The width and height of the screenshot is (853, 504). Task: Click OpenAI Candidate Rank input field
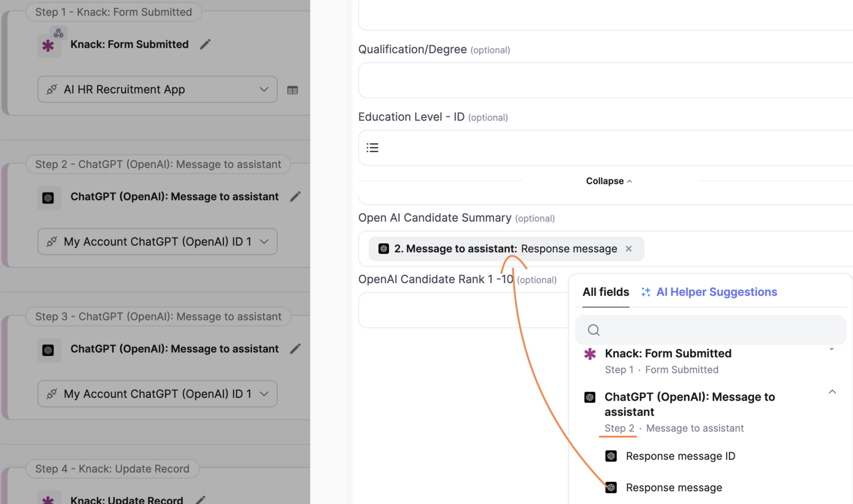coord(461,310)
